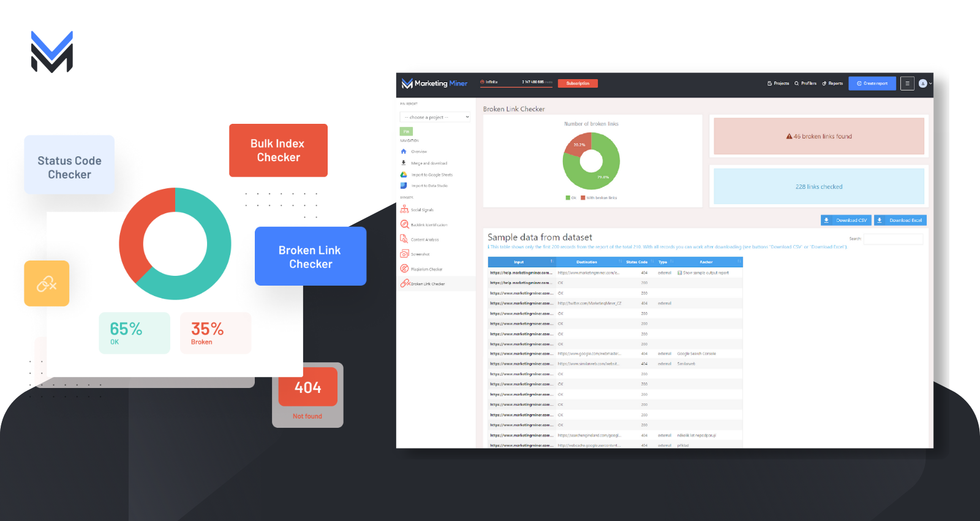Click the first help.marketingminer.com input cell
Screen dimensions: 980x521
521,273
